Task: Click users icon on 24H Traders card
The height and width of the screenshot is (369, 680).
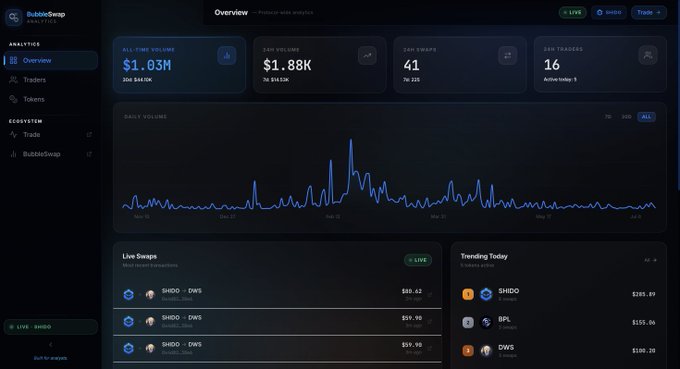Action: tap(648, 55)
